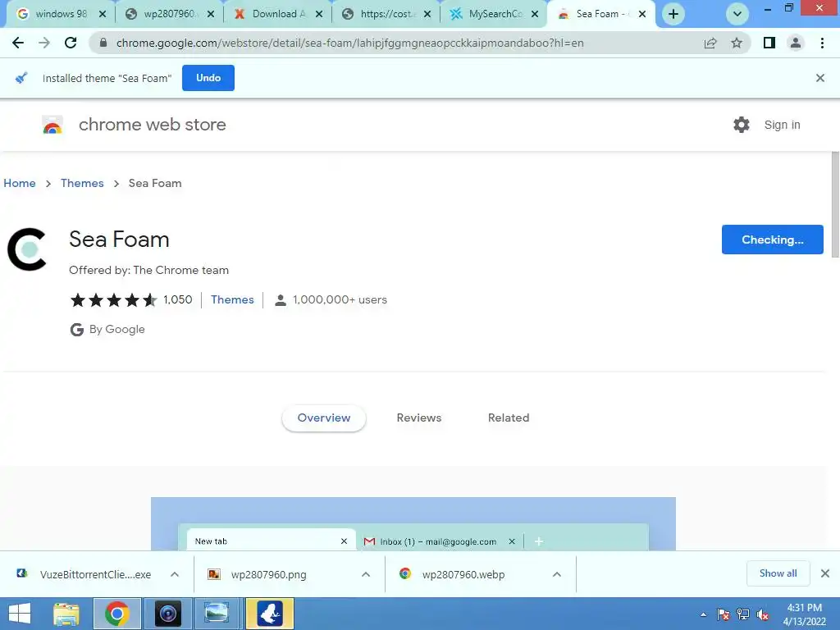Open the Windows Start menu
This screenshot has width=840, height=630.
20,614
